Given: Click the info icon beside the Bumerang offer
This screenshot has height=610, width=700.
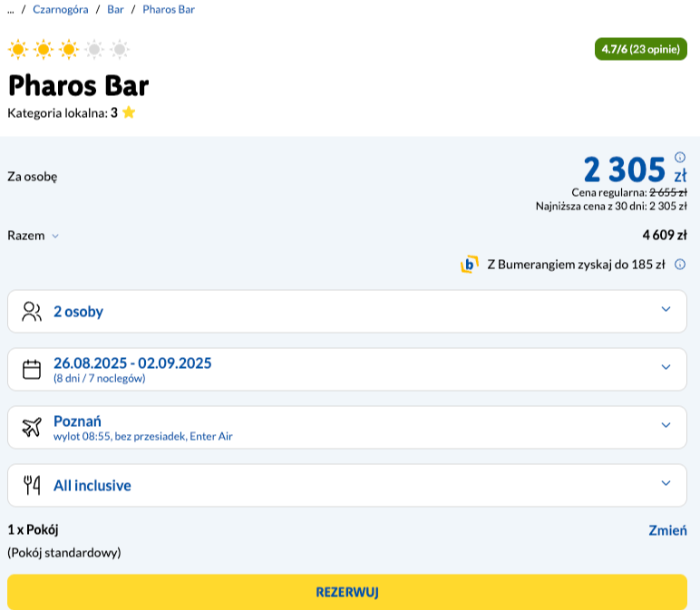Looking at the screenshot, I should coord(680,264).
